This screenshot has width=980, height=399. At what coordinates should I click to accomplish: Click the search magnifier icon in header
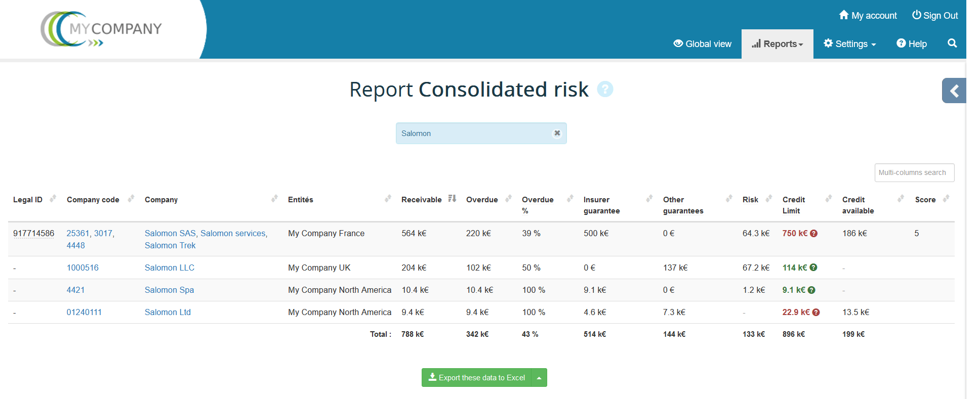952,43
